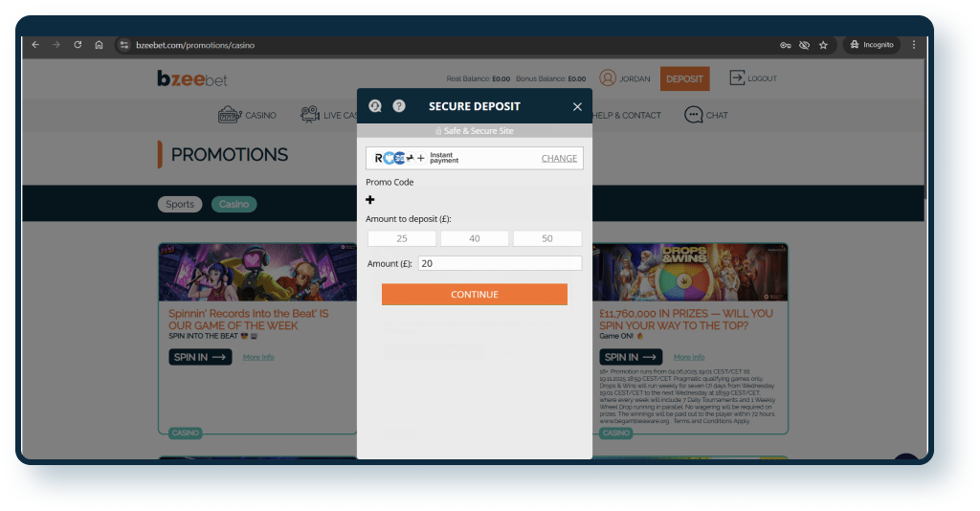
Task: Open live chat support icon in deposit header
Action: pyautogui.click(x=375, y=106)
